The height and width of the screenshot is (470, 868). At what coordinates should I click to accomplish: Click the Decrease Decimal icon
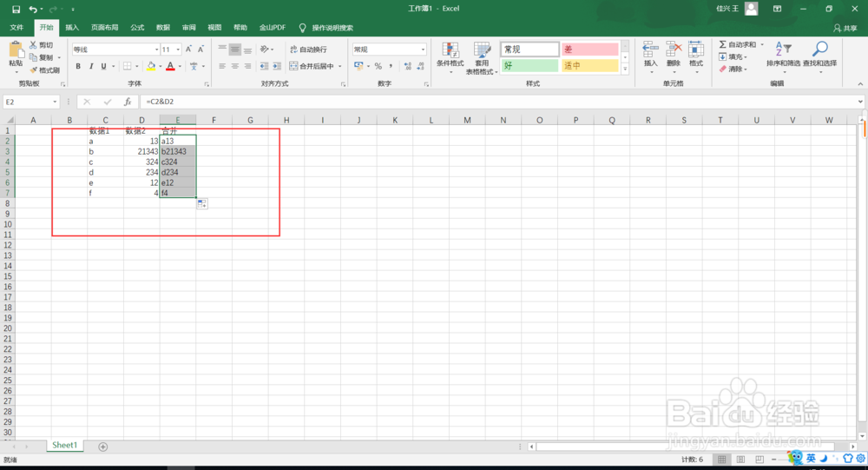421,66
